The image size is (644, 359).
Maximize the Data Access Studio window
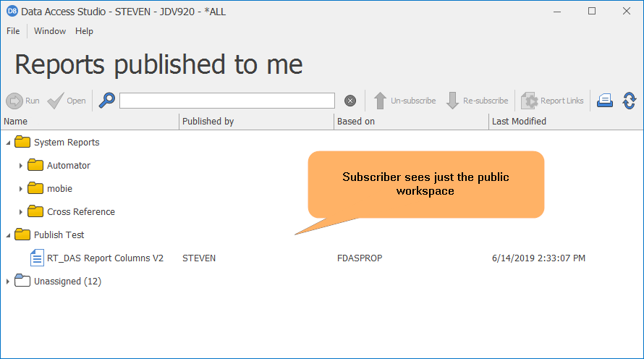592,11
